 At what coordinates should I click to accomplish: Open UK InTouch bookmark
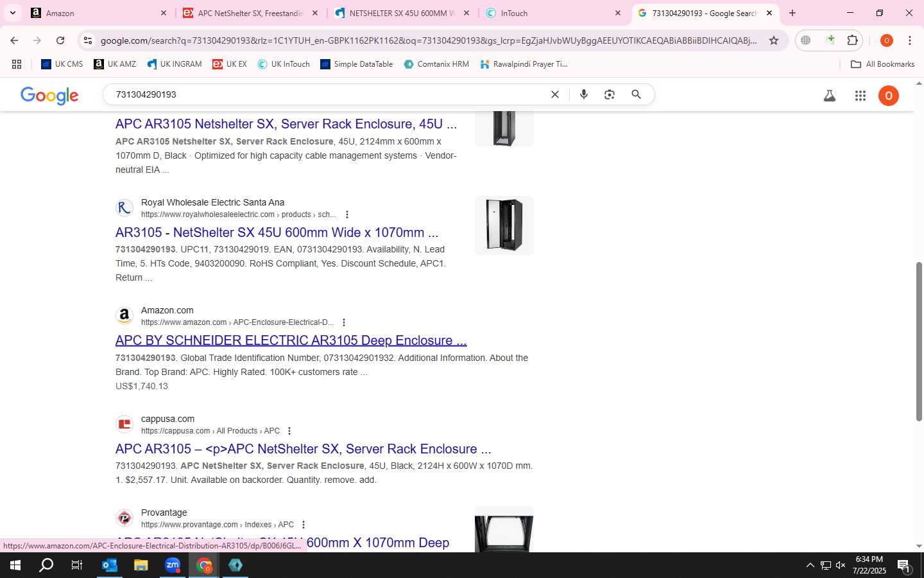pyautogui.click(x=284, y=64)
